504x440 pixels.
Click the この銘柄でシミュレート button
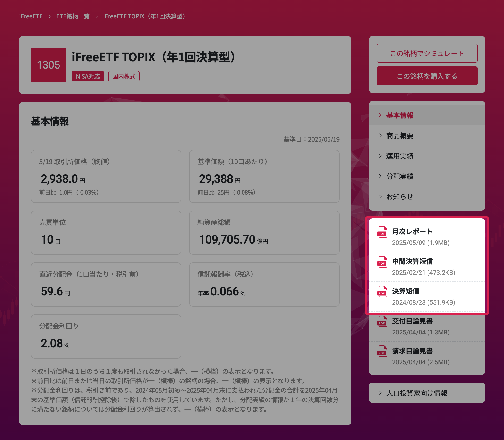[x=427, y=53]
